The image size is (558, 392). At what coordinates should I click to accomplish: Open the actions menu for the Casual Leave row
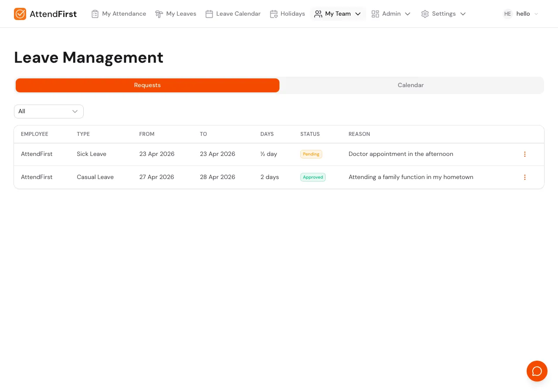525,177
